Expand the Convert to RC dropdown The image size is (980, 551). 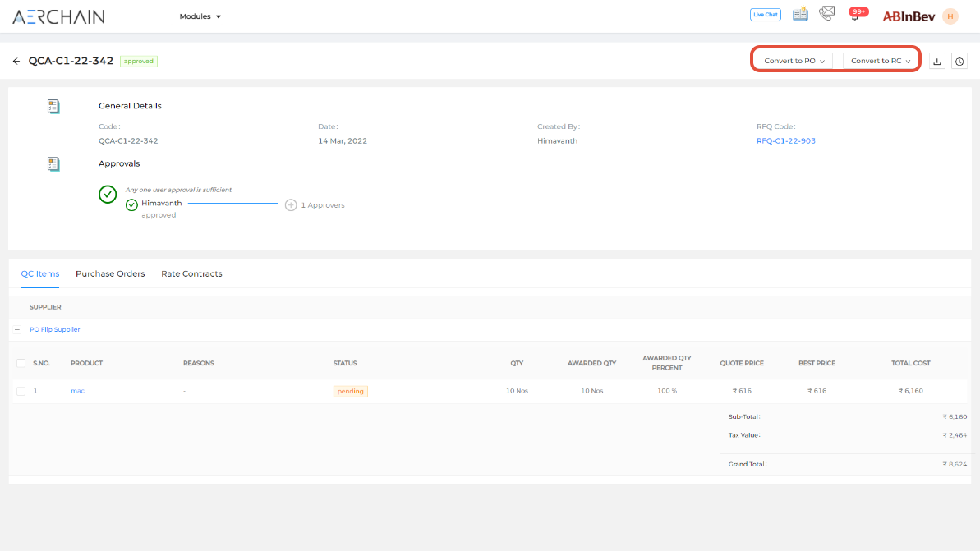(x=881, y=61)
